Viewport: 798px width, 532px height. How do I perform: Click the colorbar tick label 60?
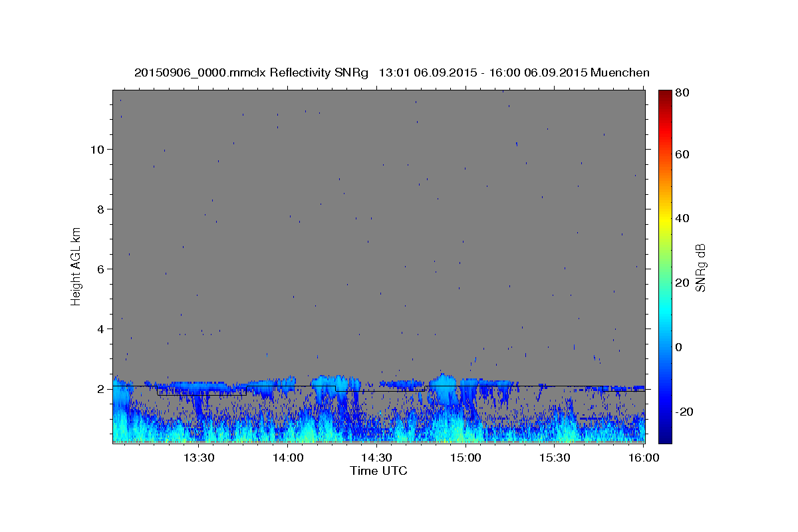coord(682,154)
